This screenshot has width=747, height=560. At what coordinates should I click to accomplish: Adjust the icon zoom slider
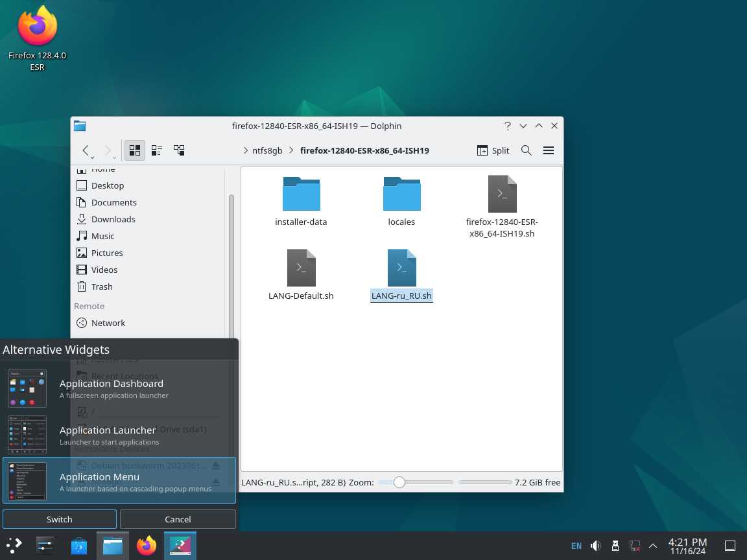[x=399, y=482]
